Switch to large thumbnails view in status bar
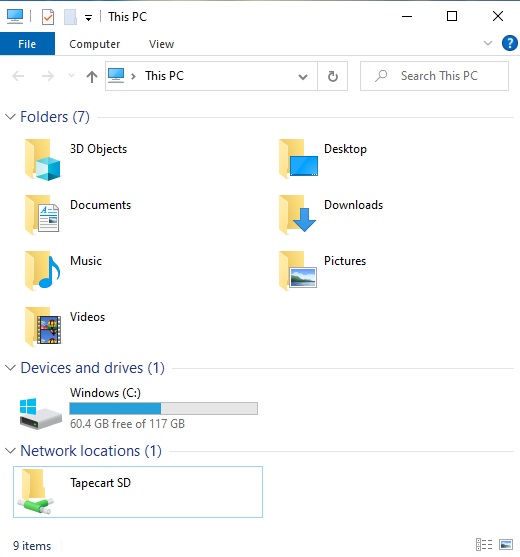The height and width of the screenshot is (557, 520). 506,544
